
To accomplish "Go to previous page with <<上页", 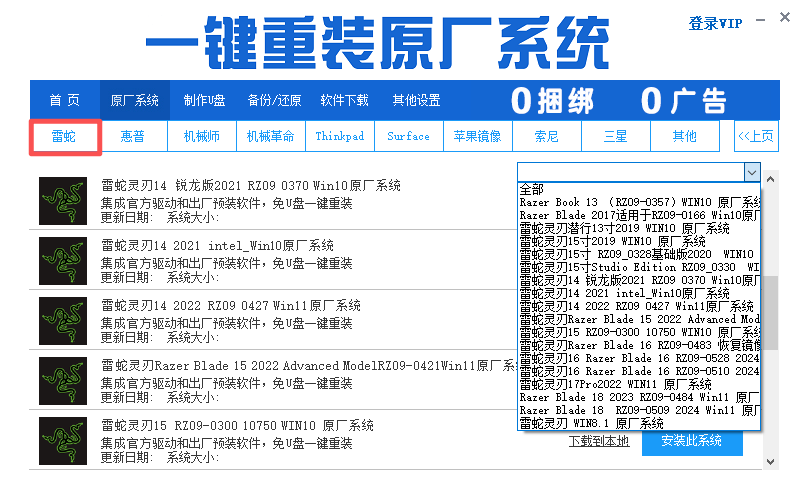I will (756, 136).
